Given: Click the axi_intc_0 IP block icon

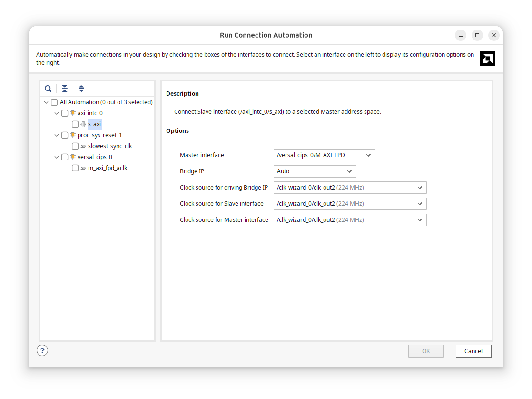Looking at the screenshot, I should [73, 113].
